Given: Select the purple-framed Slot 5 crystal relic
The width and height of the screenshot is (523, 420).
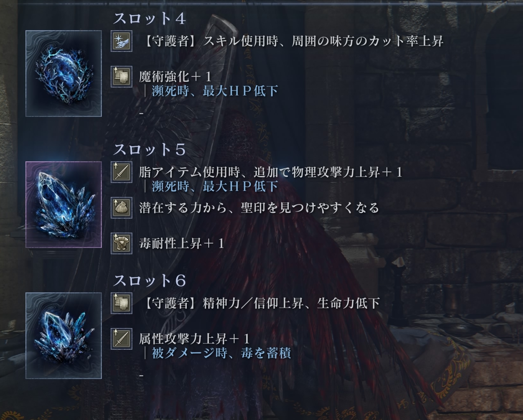Looking at the screenshot, I should pyautogui.click(x=64, y=205).
